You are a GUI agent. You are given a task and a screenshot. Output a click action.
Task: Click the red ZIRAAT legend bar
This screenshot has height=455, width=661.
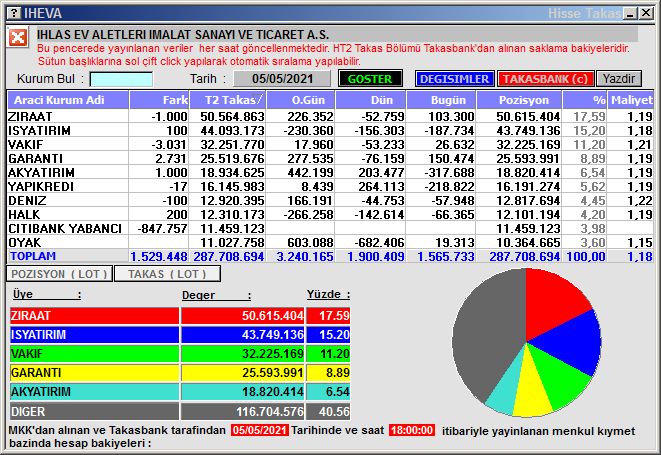[x=94, y=315]
